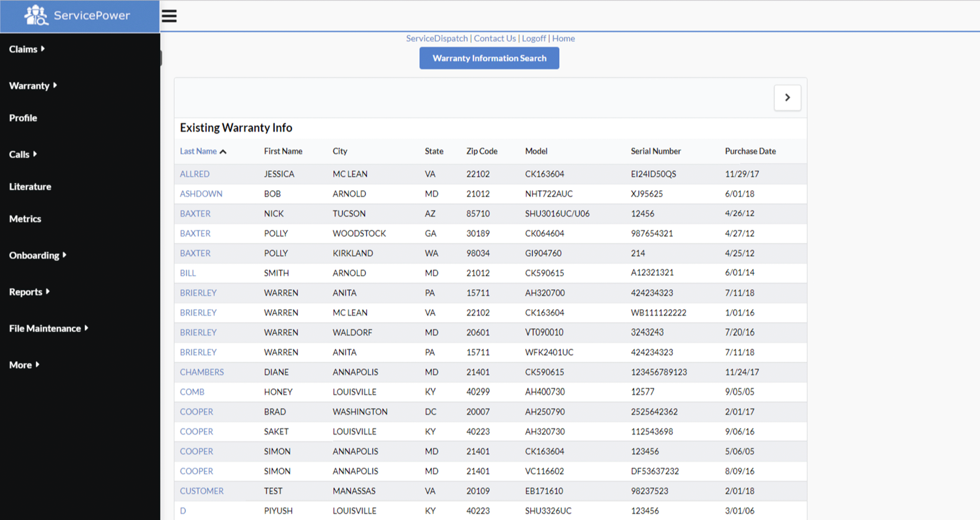Open the Contact Us link
Screen dimensions: 980x520
coord(494,38)
